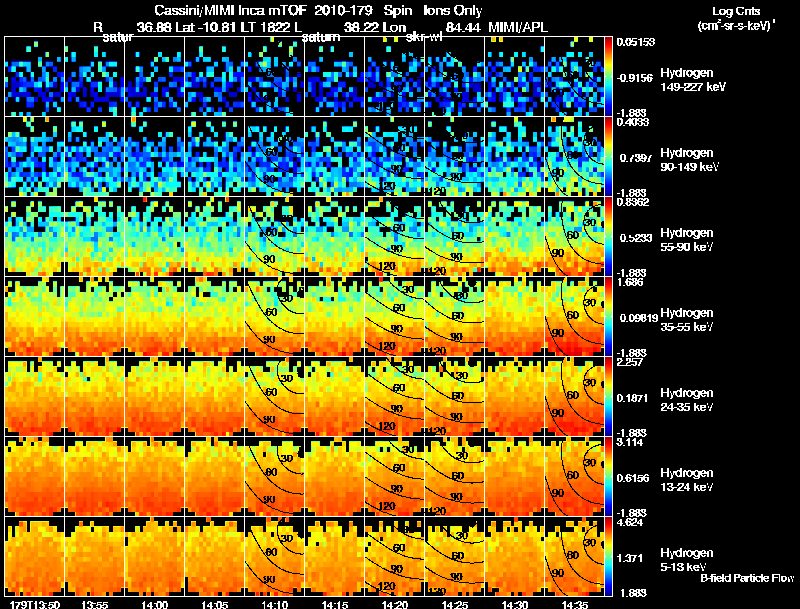This screenshot has width=800, height=609.
Task: Click the color bar of the 35-55 keV row
Action: [608, 317]
